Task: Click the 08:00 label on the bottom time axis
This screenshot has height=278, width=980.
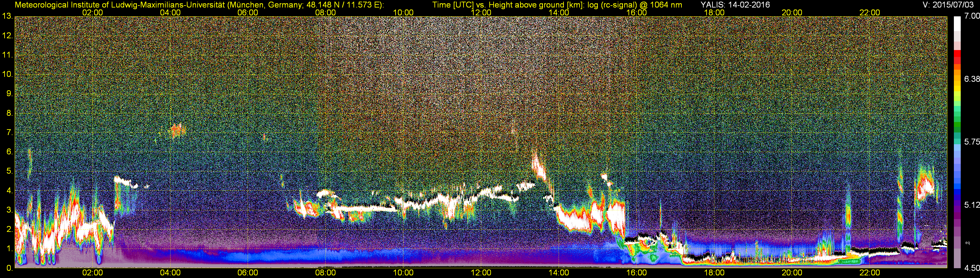Action: (x=326, y=273)
